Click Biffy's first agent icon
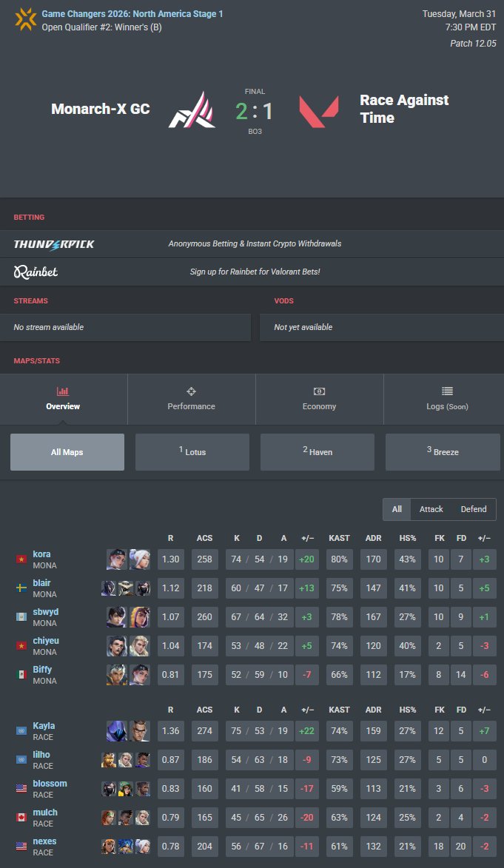The image size is (504, 868). coord(116,675)
